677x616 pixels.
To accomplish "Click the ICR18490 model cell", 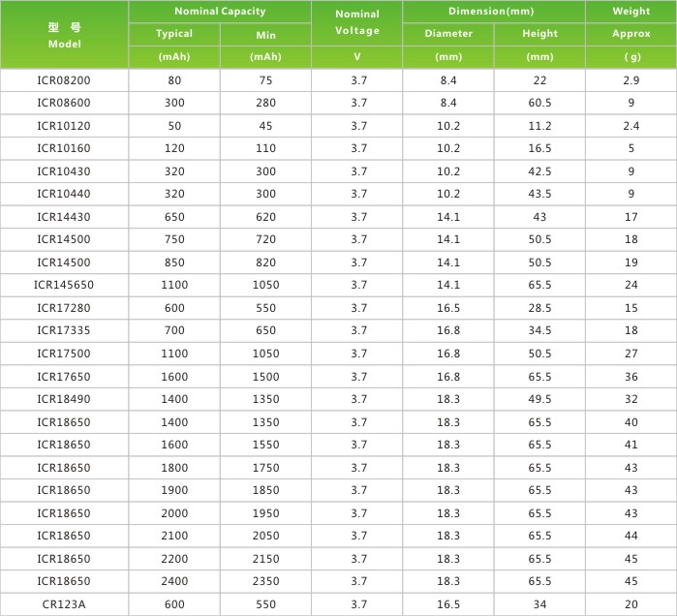I will (64, 399).
